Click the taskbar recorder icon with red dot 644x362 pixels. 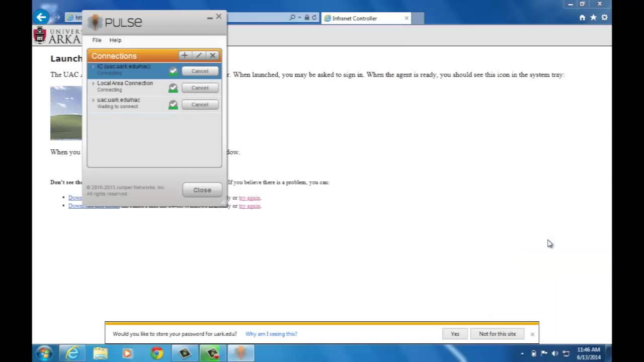click(x=213, y=353)
